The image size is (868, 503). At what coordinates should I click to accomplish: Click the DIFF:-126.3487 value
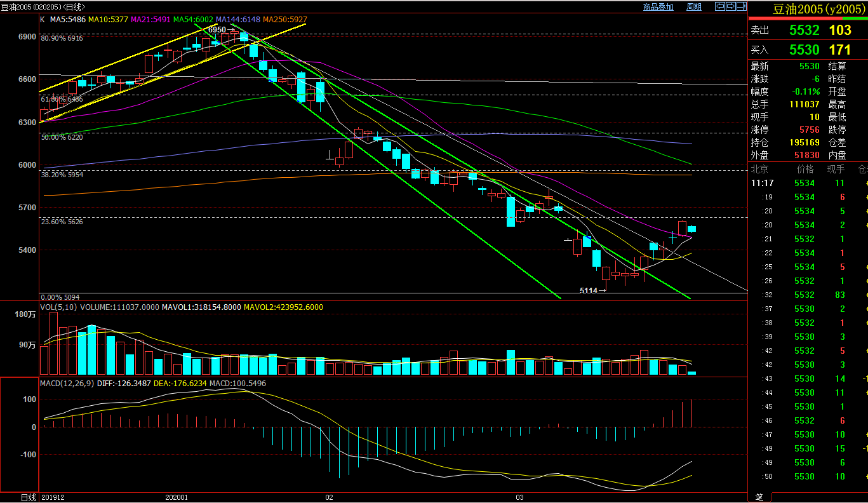pyautogui.click(x=124, y=384)
